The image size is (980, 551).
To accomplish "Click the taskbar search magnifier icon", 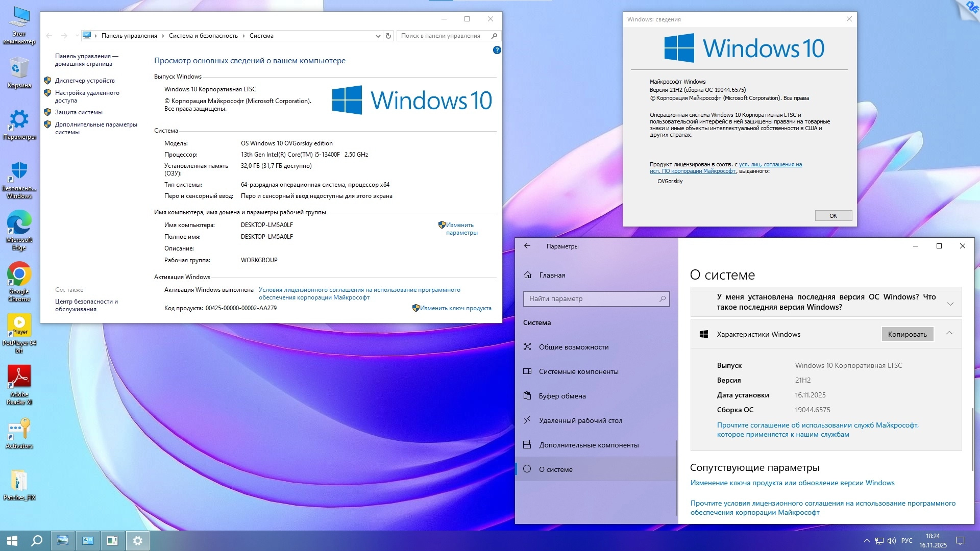I will point(37,541).
